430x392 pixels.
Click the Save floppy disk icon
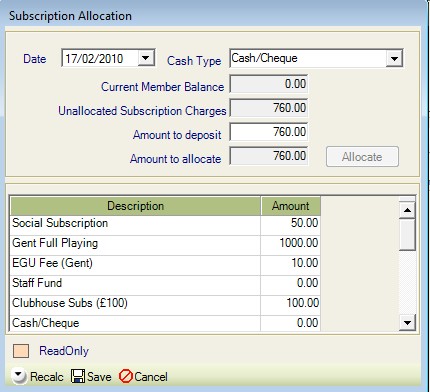point(78,376)
